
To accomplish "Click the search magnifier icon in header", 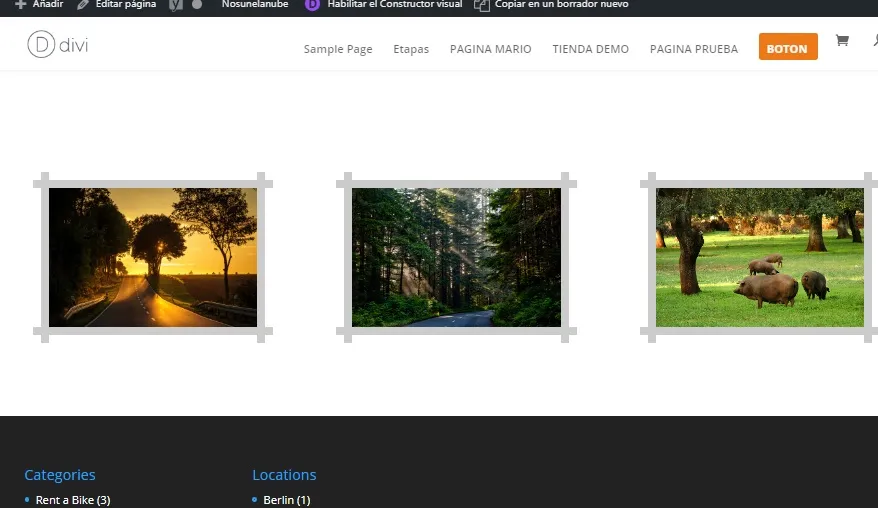I will 874,42.
